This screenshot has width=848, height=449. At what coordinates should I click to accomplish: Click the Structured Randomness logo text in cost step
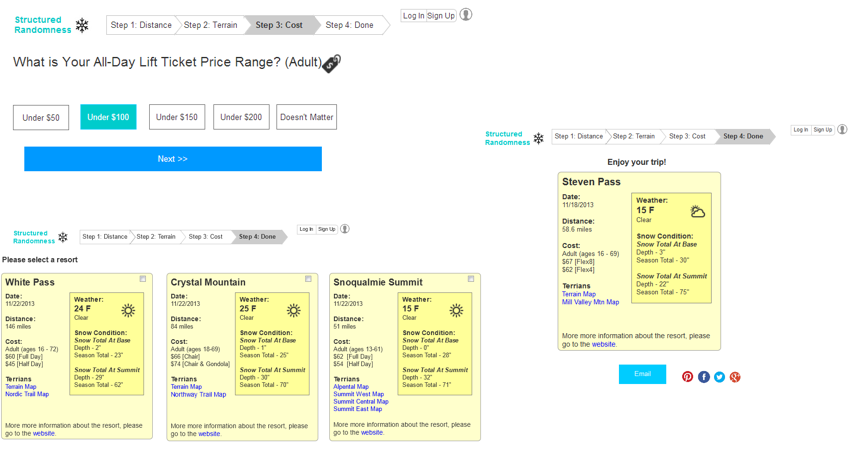[x=43, y=25]
